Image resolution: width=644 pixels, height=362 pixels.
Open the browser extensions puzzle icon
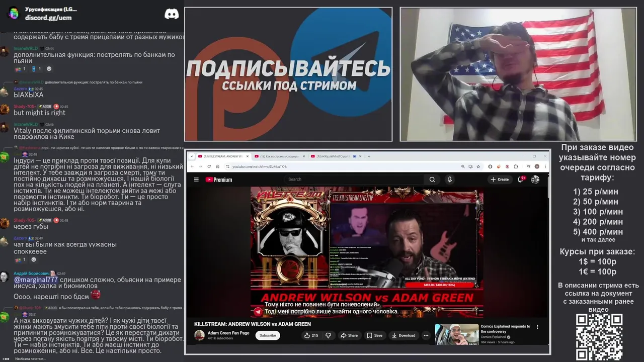[516, 166]
